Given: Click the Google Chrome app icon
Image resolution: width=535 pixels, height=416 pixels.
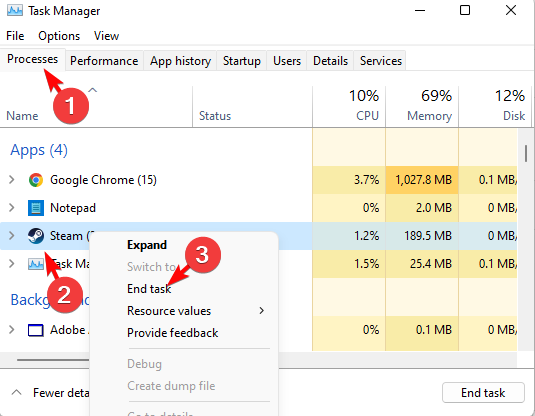Looking at the screenshot, I should click(x=36, y=180).
